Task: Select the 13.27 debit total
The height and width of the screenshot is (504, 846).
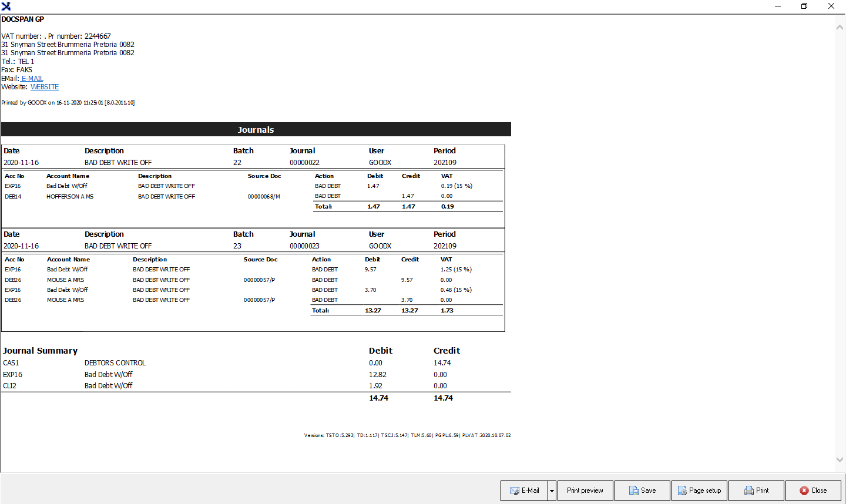Action: click(x=373, y=311)
